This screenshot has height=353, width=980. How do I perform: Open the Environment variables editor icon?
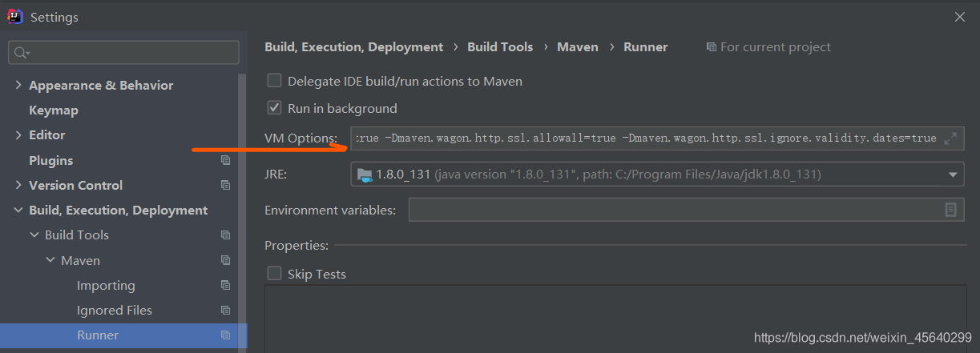950,210
